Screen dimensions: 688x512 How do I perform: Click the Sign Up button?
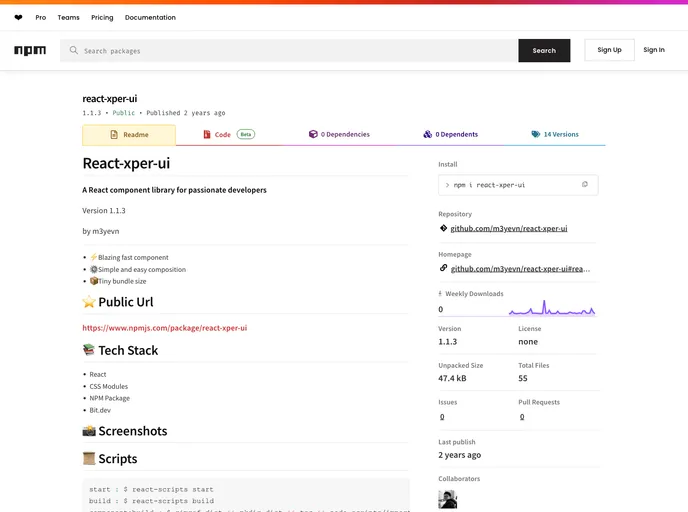tap(609, 50)
